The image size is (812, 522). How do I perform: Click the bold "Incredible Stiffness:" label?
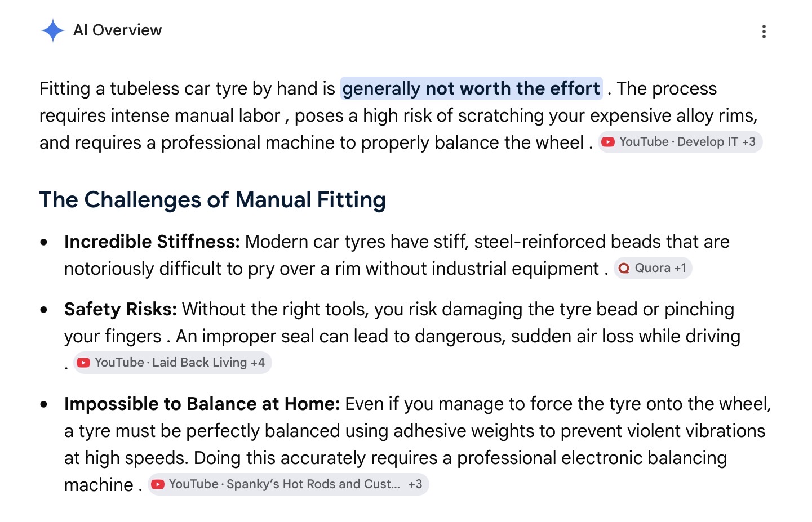(x=152, y=242)
